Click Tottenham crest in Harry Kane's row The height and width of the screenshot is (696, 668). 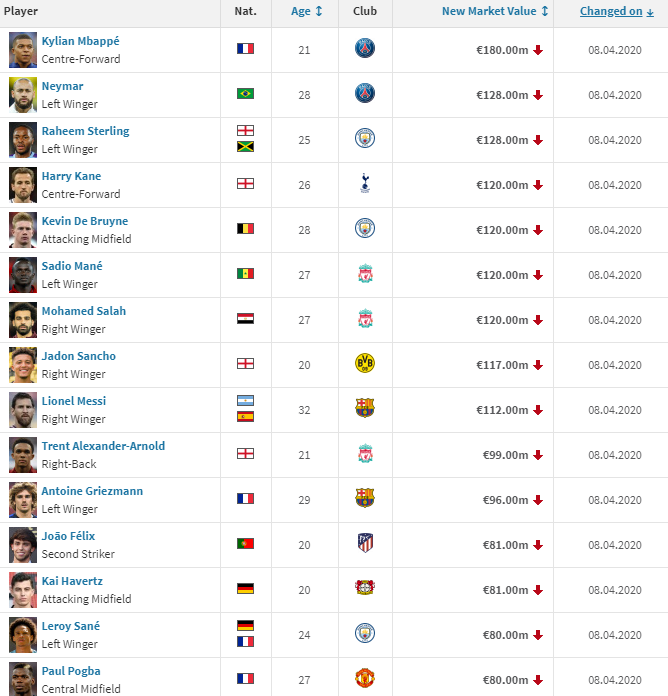pos(365,183)
